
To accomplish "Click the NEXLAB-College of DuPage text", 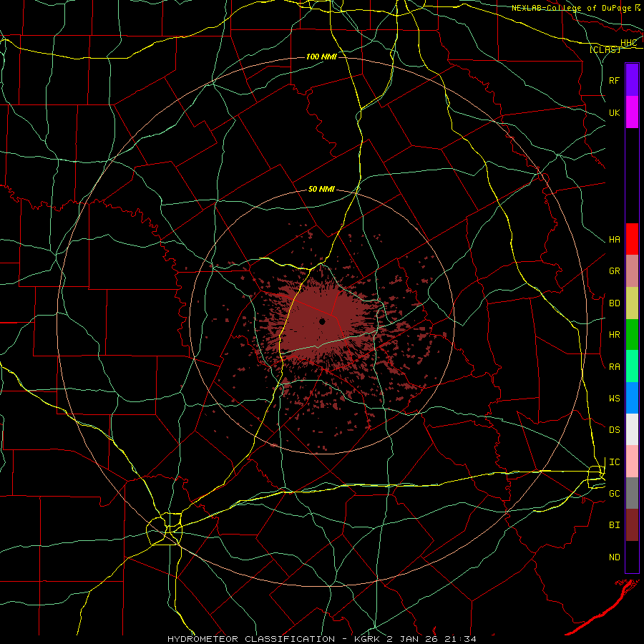I will pyautogui.click(x=571, y=8).
